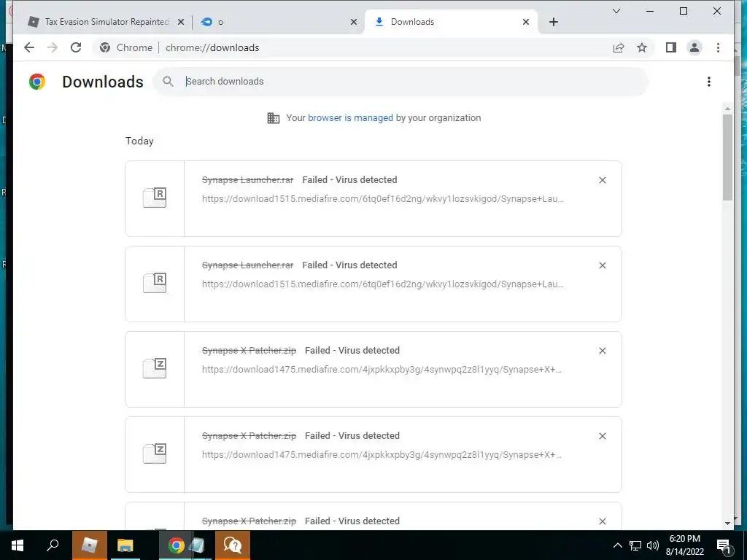Open the Chrome profile avatar menu
The image size is (747, 560).
coord(694,47)
